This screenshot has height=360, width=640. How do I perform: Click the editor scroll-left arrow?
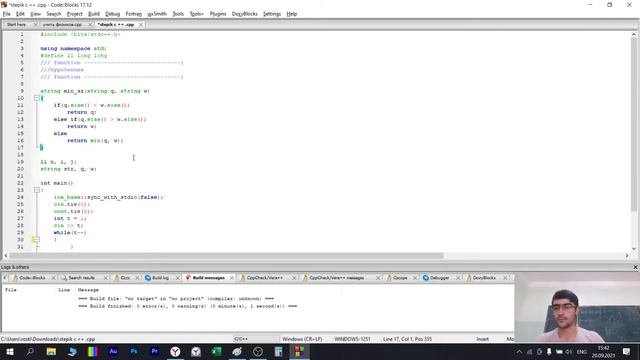[6, 256]
